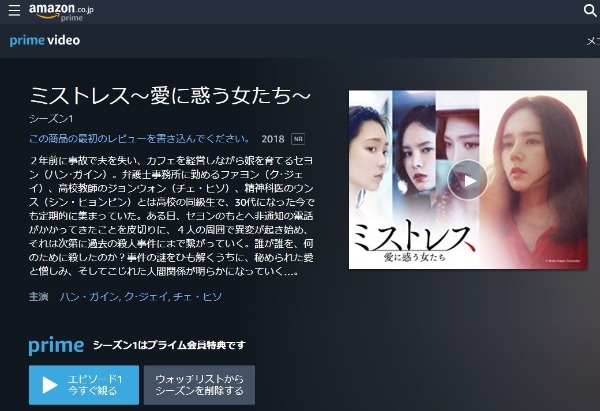Click the シーズン1 season label
This screenshot has width=600, height=411.
[x=51, y=119]
